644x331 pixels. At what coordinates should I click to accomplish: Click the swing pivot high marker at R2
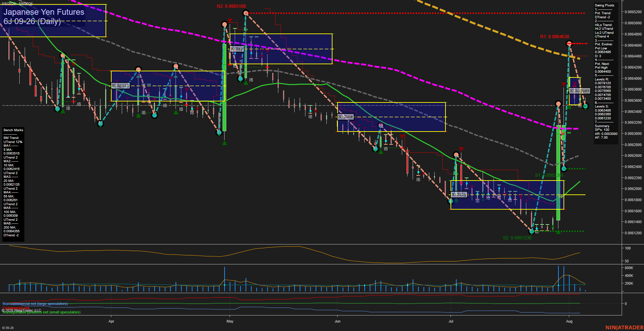click(x=246, y=13)
